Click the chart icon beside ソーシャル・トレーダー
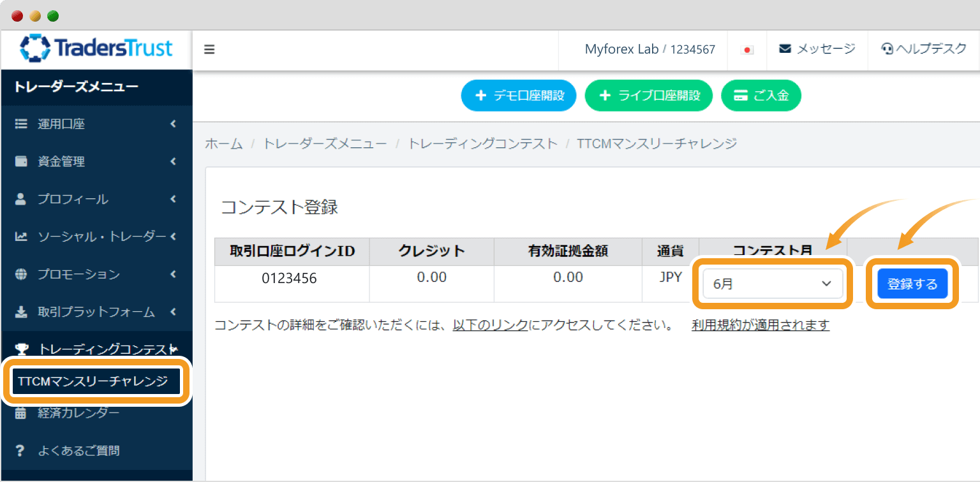 pyautogui.click(x=21, y=237)
